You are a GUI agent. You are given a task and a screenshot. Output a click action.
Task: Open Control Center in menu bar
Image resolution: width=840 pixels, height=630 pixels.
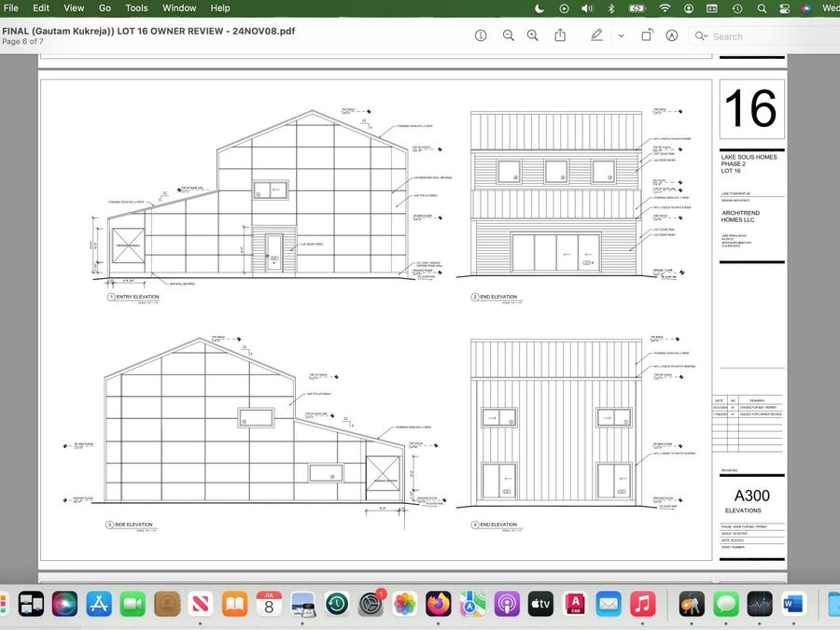click(784, 8)
